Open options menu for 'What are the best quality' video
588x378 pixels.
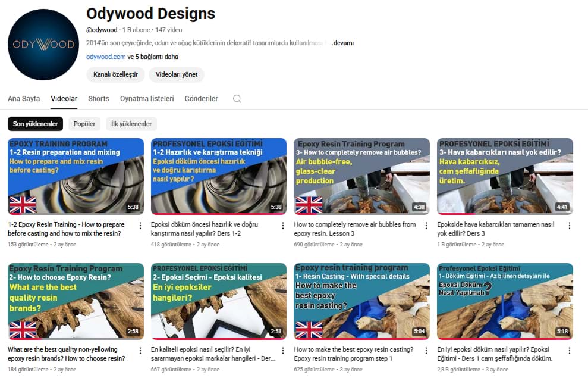[x=140, y=350]
